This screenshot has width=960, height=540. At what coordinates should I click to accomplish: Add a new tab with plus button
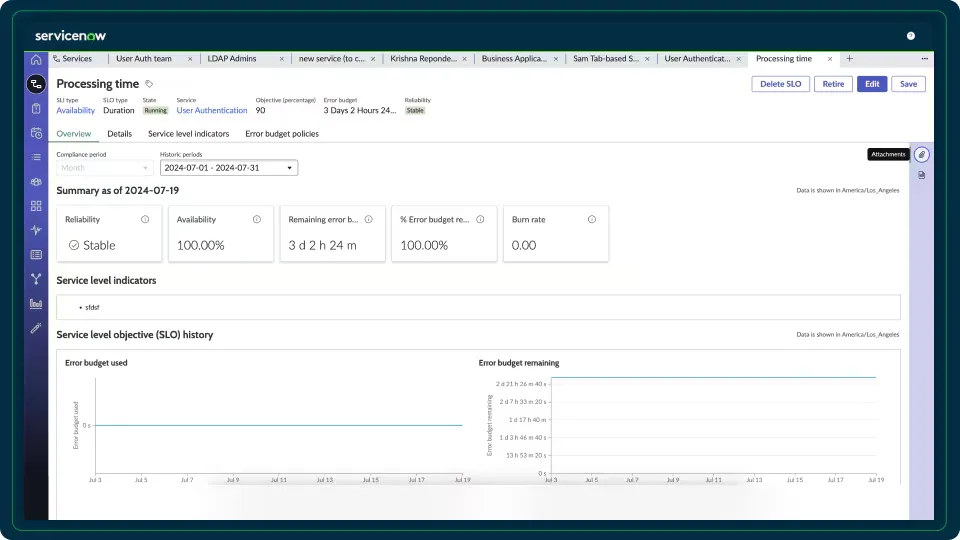click(x=849, y=59)
